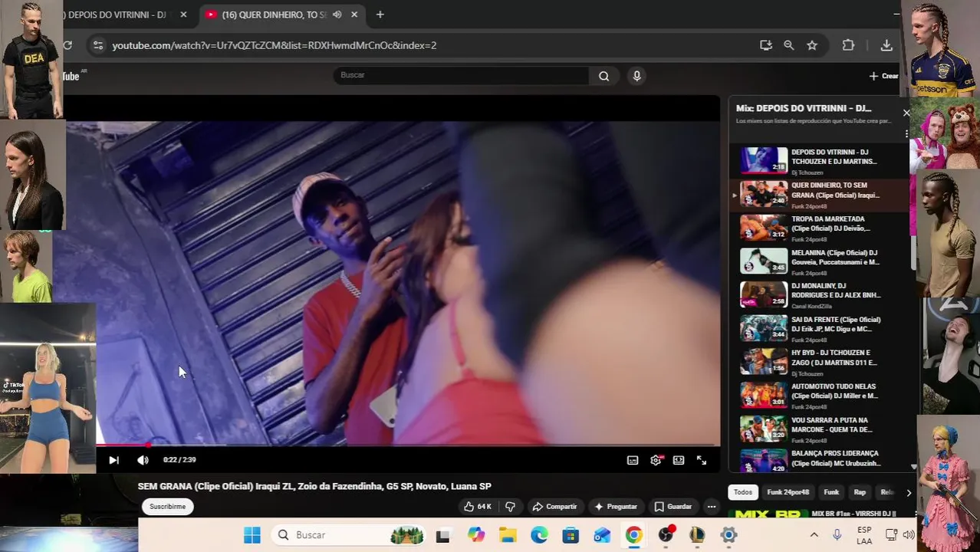Close the DEPOIS DO VITRINNI browser tab

click(183, 15)
